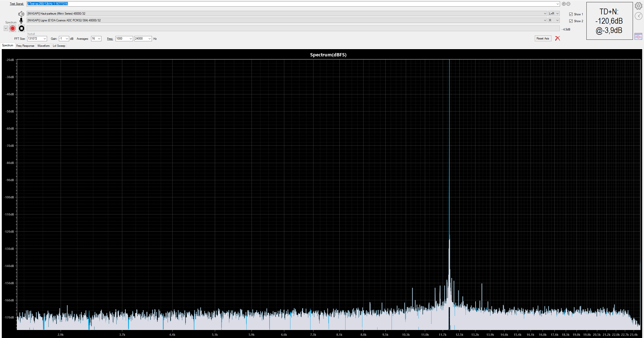Click the speaker output device icon
644x338 pixels.
point(21,14)
